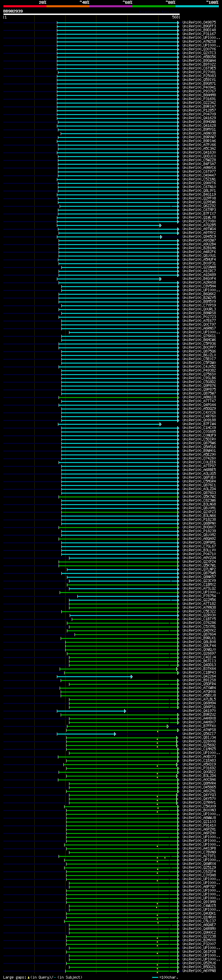Select the UniRef100_Q26697 hit
The height and width of the screenshot is (980, 222).
pyautogui.click(x=199, y=653)
